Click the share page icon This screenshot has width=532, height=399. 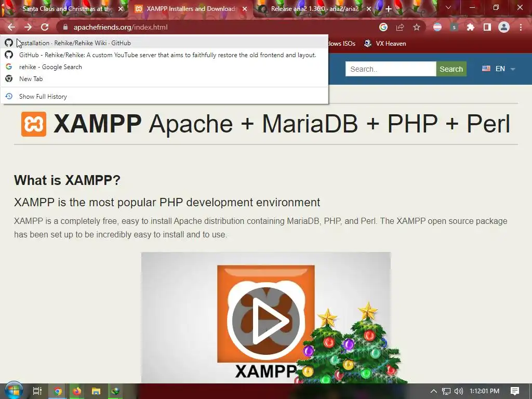[400, 27]
